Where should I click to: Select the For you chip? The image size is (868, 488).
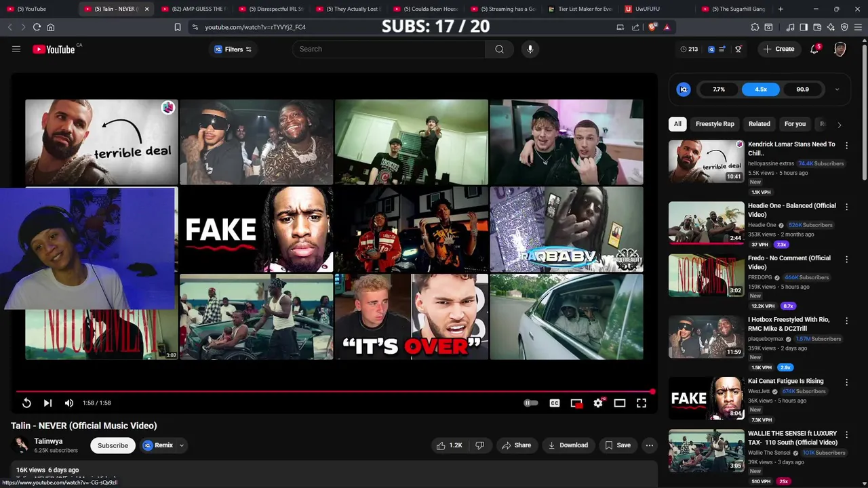point(795,124)
